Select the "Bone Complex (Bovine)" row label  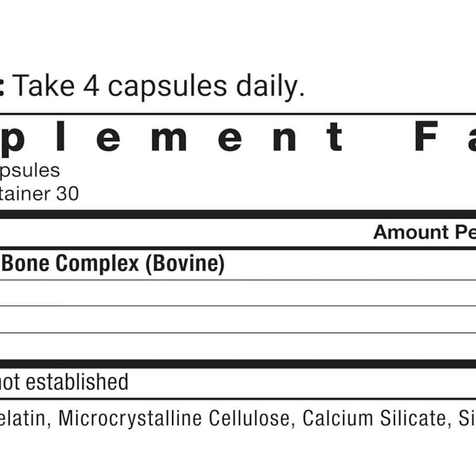pos(113,264)
